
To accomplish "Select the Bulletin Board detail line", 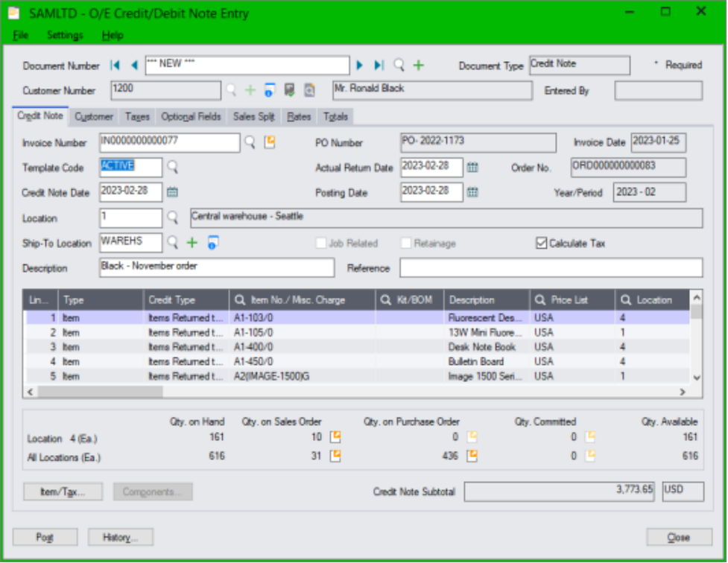I will pyautogui.click(x=357, y=361).
